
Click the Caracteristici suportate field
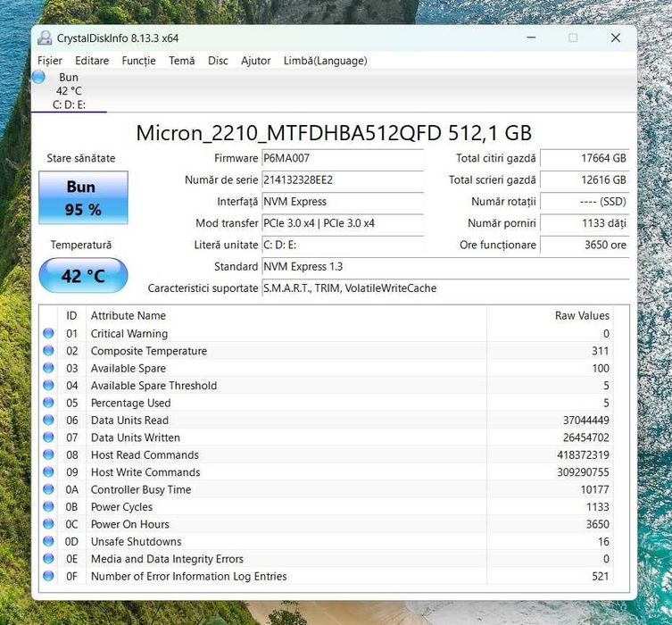(x=445, y=288)
